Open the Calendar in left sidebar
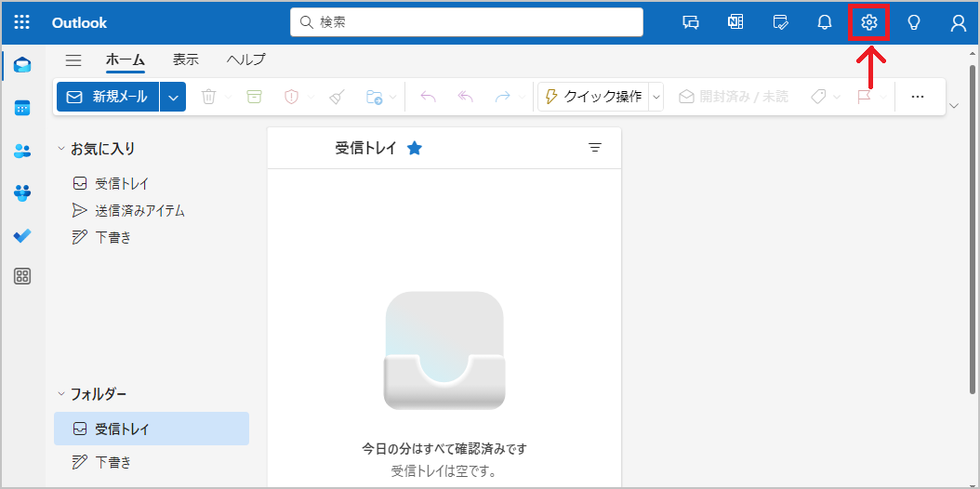Screen dimensions: 980x489 coord(22,108)
